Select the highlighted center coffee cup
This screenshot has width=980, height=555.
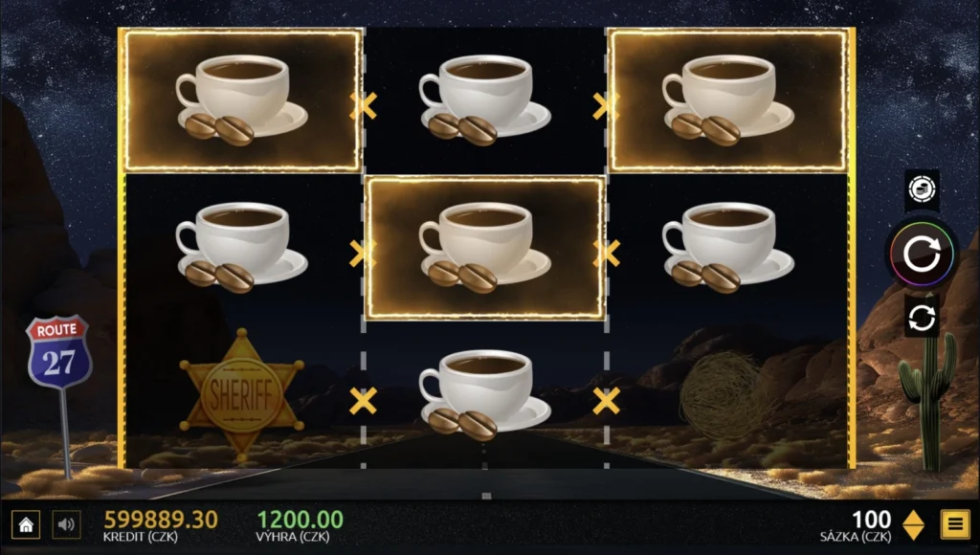485,248
